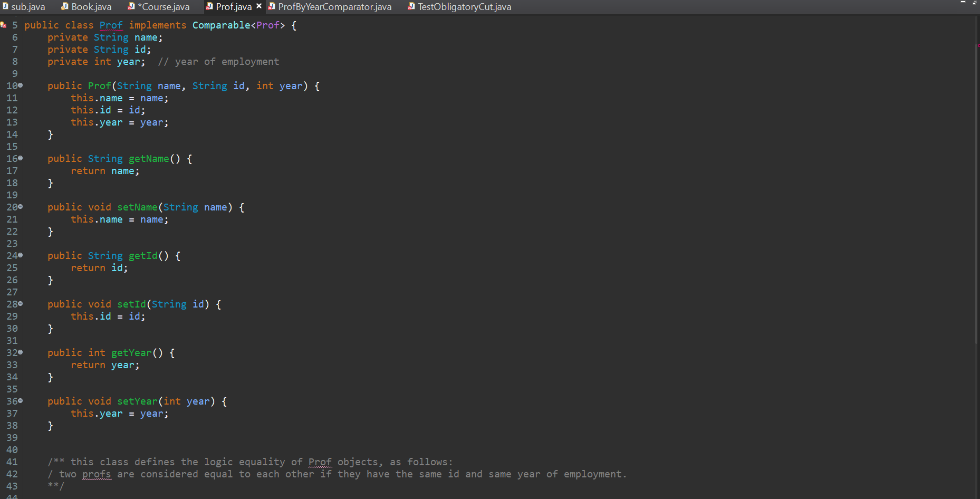Collapse the getId method at line 24

coord(21,255)
